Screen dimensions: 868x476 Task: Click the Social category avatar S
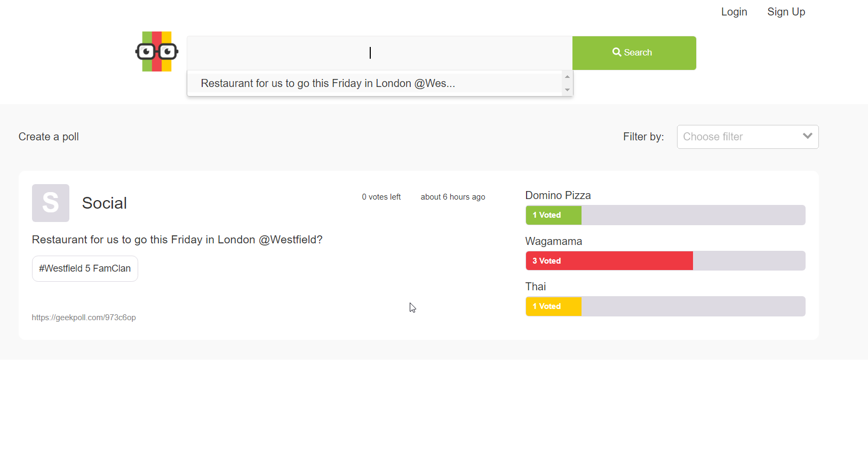[x=51, y=203]
